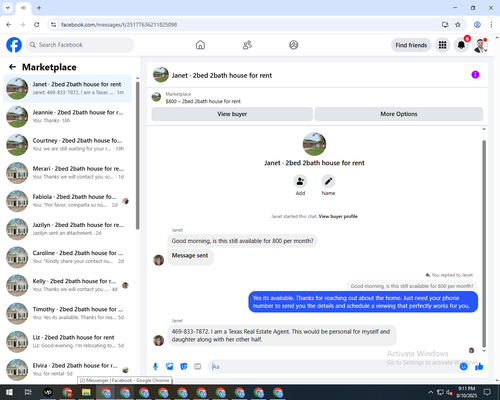
Task: Go back using the Marketplace back arrow
Action: (12, 67)
